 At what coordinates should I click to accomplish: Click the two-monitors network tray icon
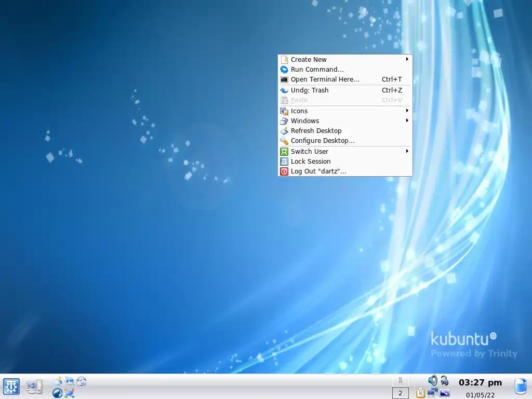433,392
